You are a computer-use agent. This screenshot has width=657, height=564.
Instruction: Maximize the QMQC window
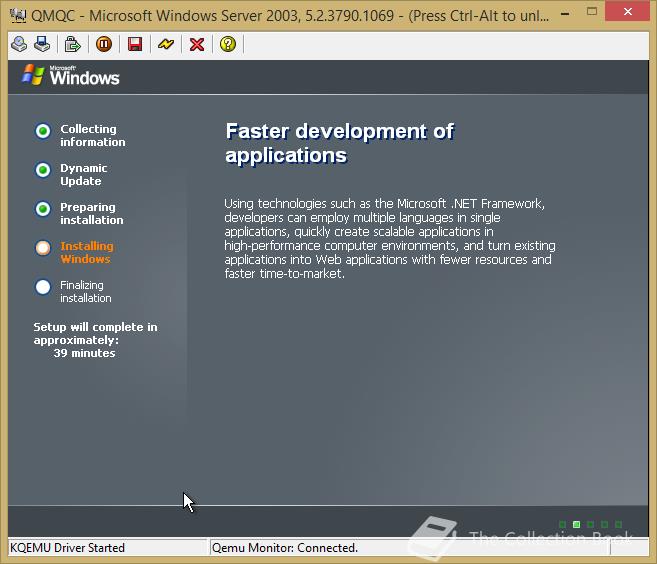592,11
